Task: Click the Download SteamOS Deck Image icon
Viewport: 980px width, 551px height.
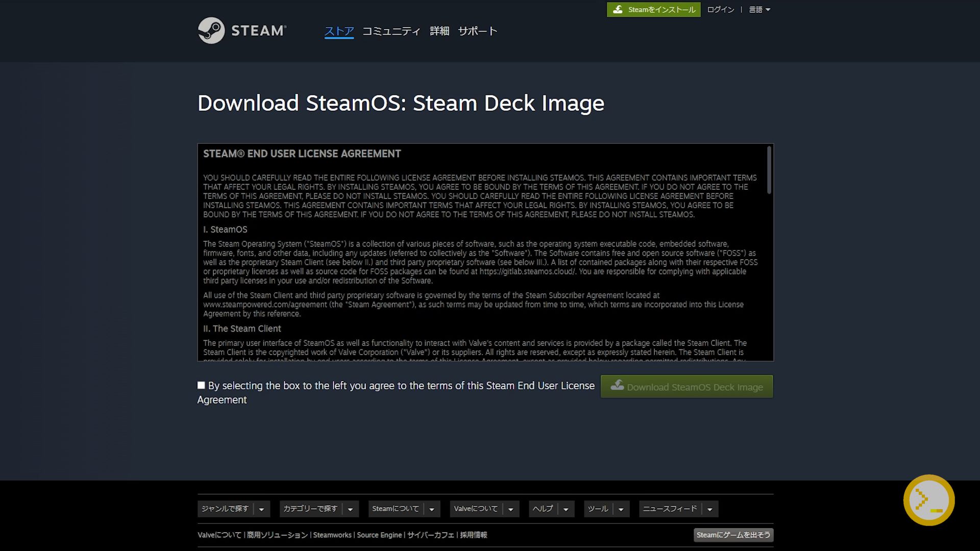Action: point(617,385)
